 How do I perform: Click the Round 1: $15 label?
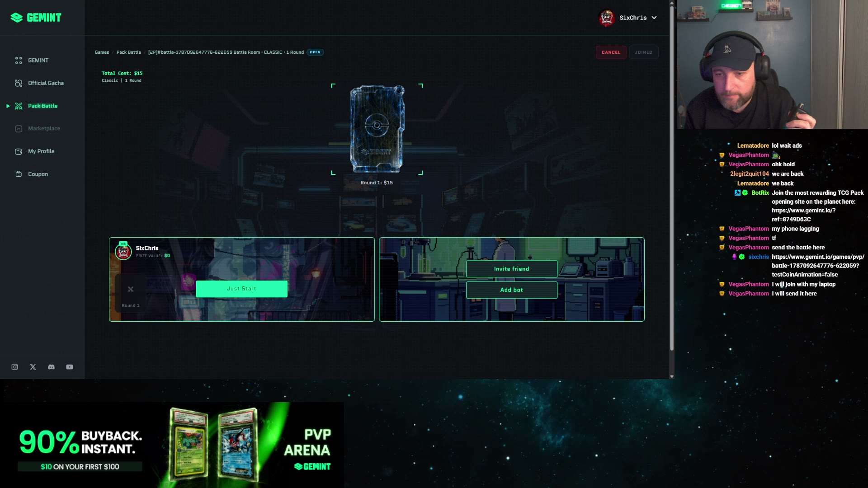[377, 183]
